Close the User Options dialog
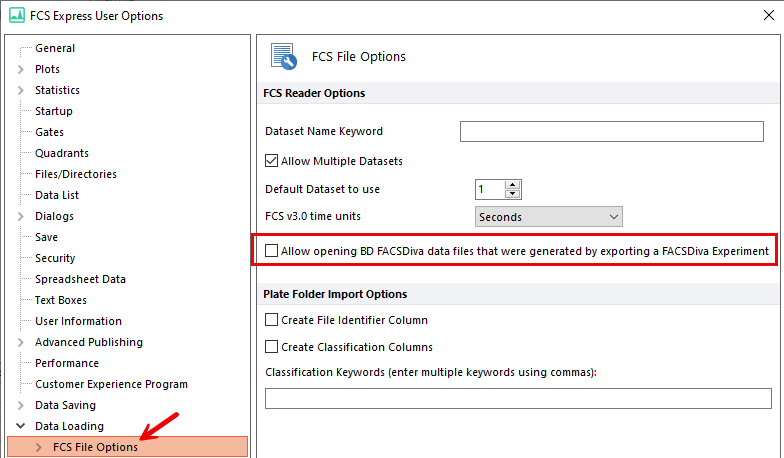Viewport: 784px width, 458px height. 766,15
